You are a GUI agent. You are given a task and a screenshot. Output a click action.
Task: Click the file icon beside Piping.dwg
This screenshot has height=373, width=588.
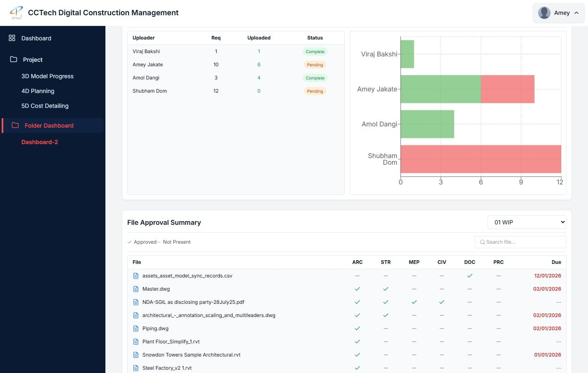pyautogui.click(x=136, y=329)
